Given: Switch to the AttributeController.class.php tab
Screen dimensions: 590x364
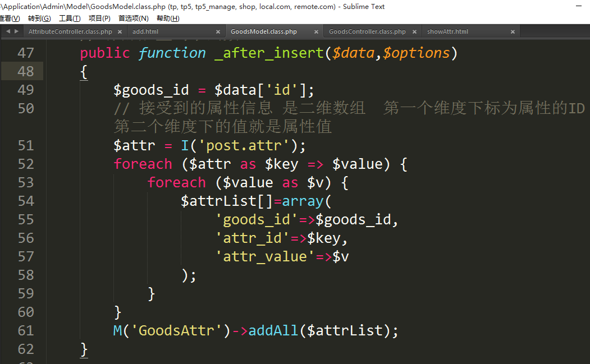Looking at the screenshot, I should click(70, 32).
